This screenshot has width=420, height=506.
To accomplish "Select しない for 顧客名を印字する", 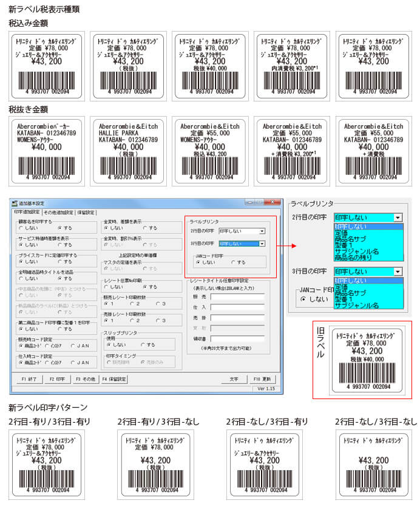I will 21,228.
